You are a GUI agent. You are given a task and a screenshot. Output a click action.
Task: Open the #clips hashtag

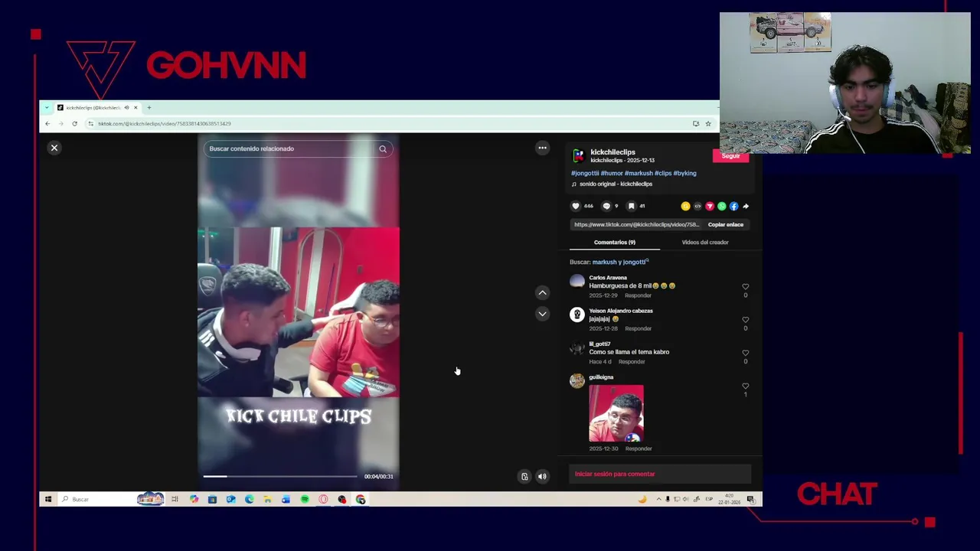point(663,173)
